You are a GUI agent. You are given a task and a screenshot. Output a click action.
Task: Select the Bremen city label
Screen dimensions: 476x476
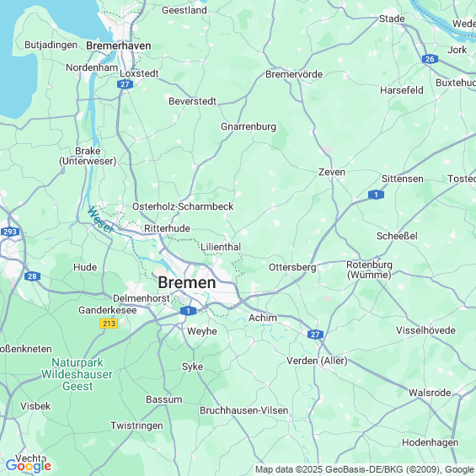tap(187, 282)
